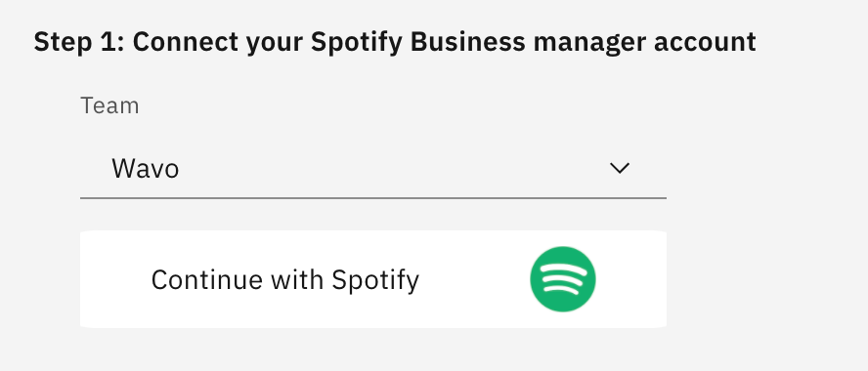This screenshot has height=371, width=868.
Task: Open the Wavo team selector
Action: click(373, 168)
